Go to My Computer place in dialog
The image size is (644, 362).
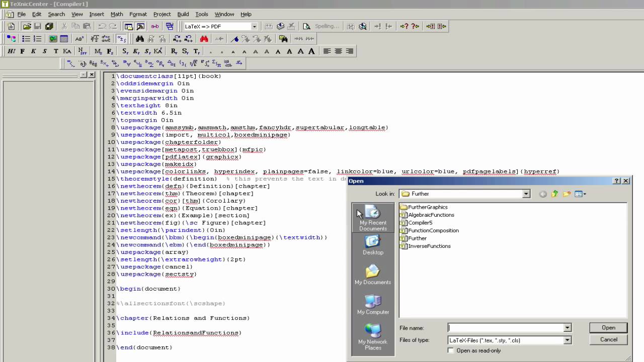(x=373, y=305)
